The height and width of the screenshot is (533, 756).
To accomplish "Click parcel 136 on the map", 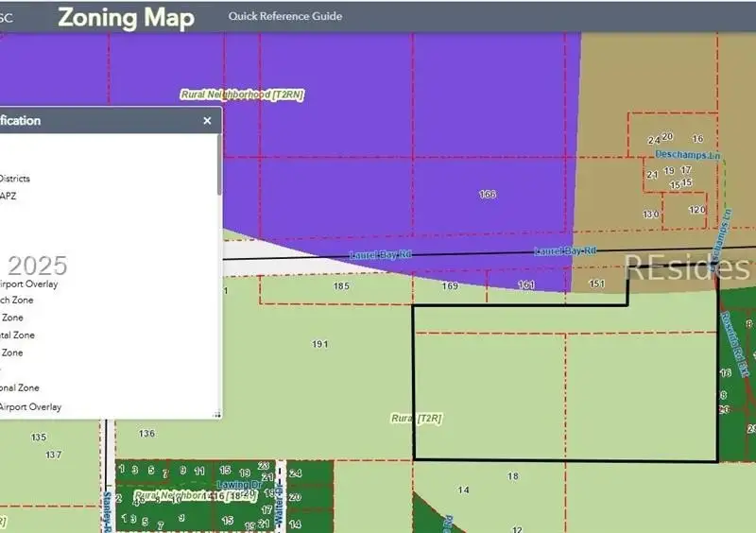I will (x=146, y=434).
